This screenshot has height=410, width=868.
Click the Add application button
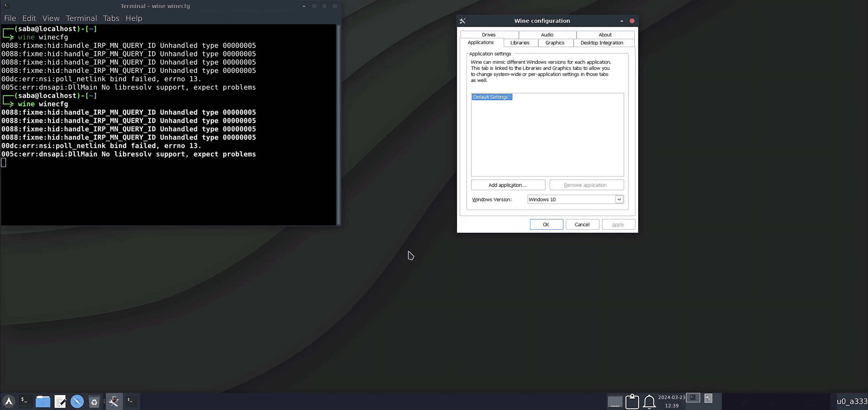[x=508, y=185]
